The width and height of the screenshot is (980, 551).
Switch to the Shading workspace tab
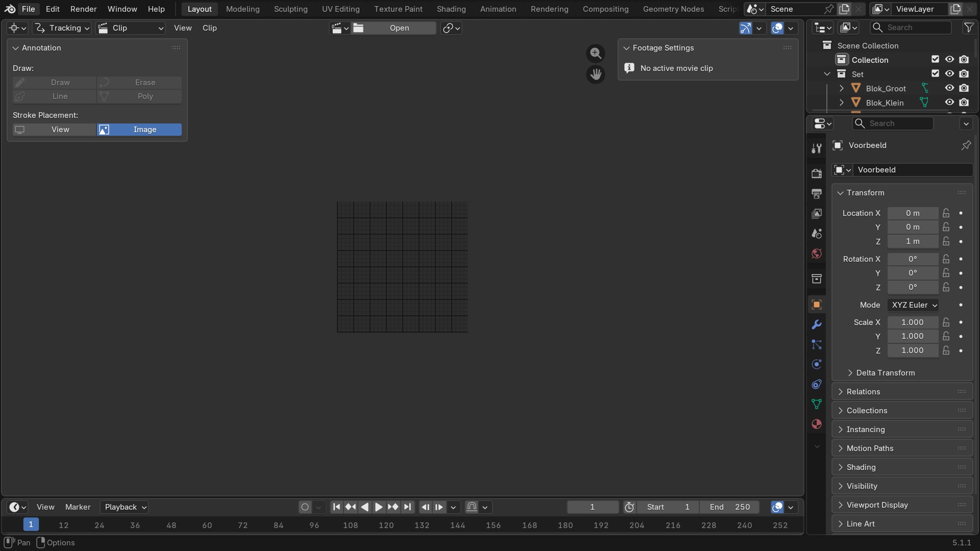click(x=451, y=9)
